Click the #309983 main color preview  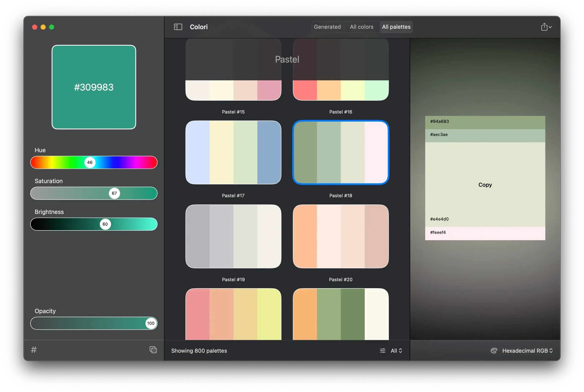point(94,87)
